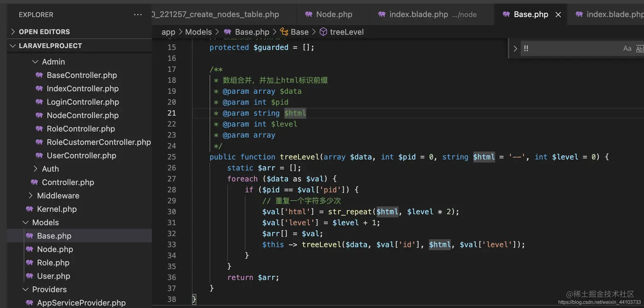Open BaseController.php in the explorer
The width and height of the screenshot is (644, 308).
pyautogui.click(x=82, y=75)
